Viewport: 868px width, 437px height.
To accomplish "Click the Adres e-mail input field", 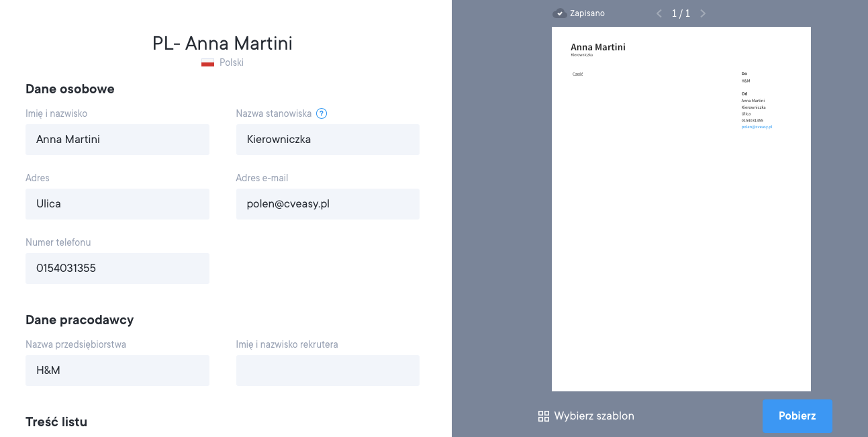I will point(328,204).
